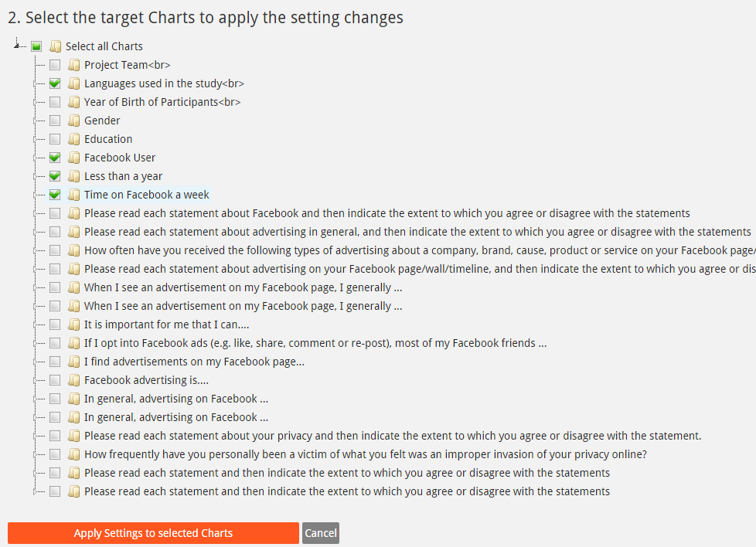Click folder icon beside Facebook User
This screenshot has height=547, width=756.
pos(73,158)
